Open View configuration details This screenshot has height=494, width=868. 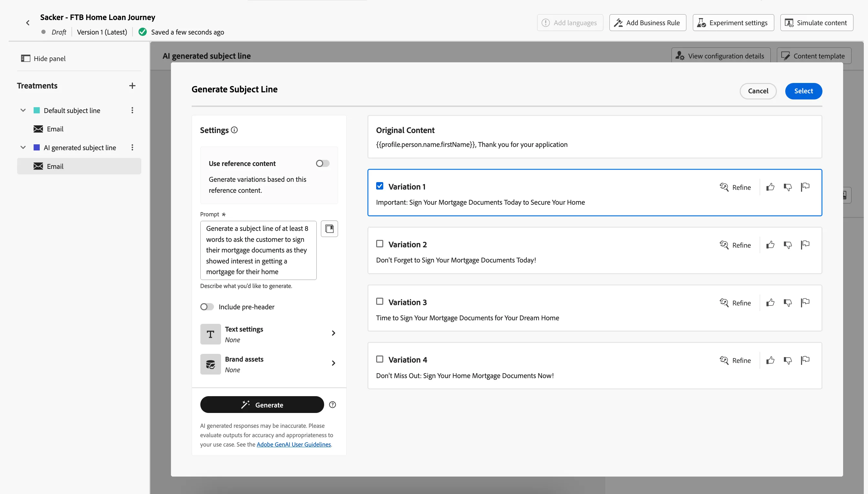tap(721, 56)
